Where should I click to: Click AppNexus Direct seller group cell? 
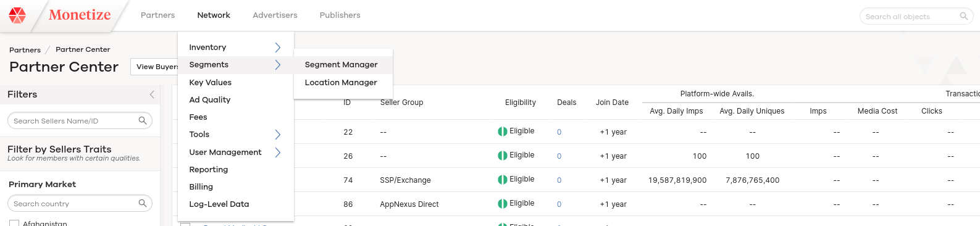coord(409,204)
